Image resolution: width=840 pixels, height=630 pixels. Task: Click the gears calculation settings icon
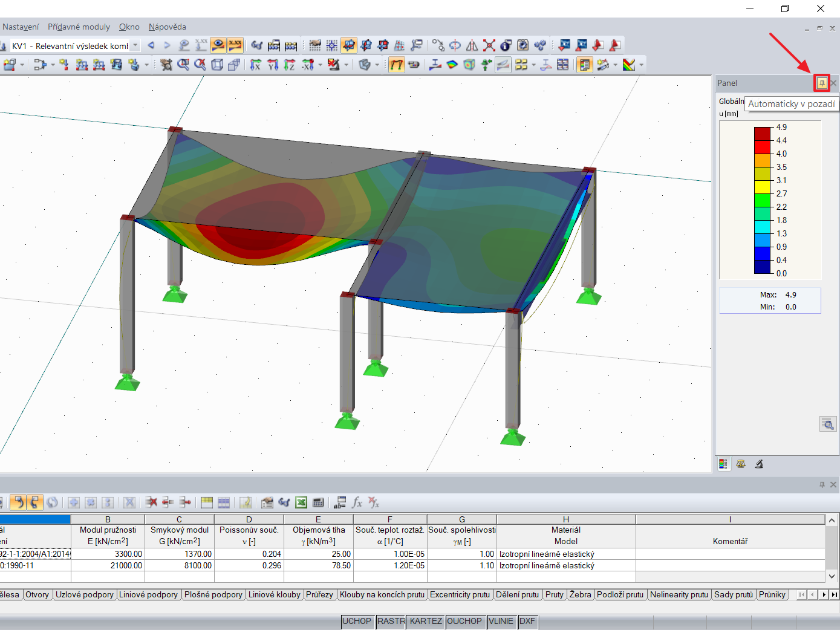(540, 45)
